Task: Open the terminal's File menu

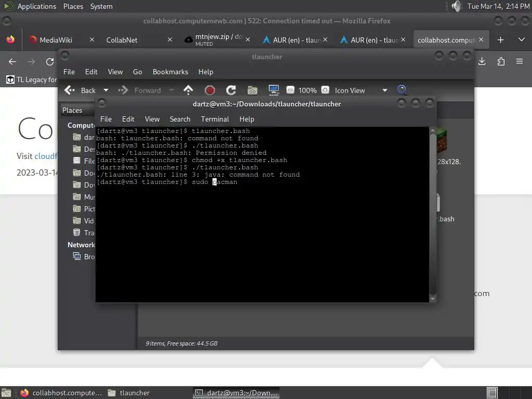Action: coord(106,119)
